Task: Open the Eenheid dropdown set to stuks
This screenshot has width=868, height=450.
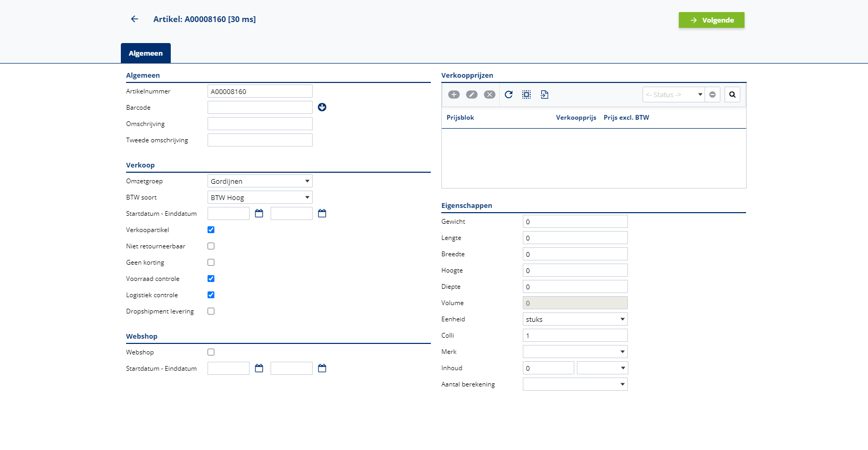Action: pos(575,319)
